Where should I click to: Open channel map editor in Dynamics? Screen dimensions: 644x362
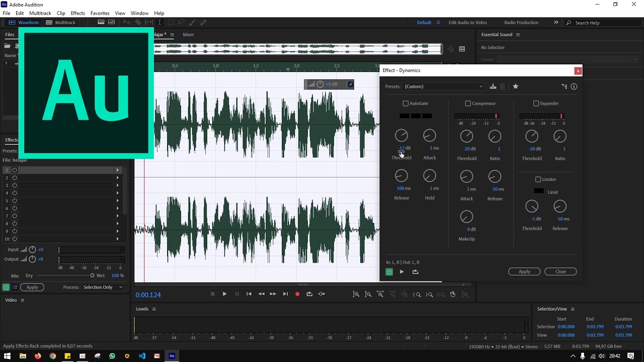[564, 86]
